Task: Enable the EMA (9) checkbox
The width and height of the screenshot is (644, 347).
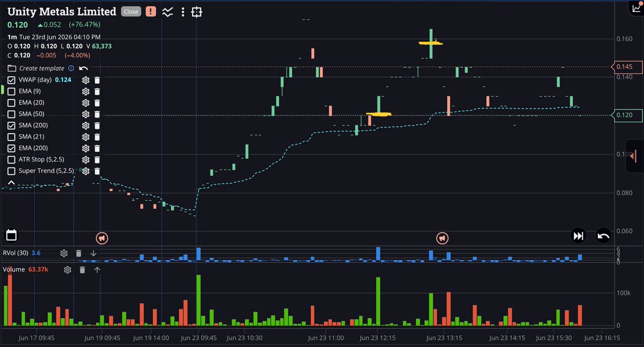Action: click(x=12, y=91)
